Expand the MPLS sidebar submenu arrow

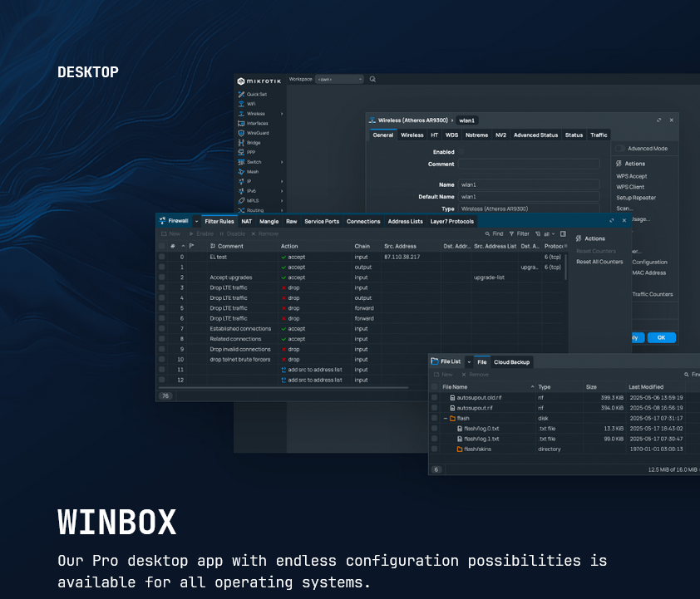coord(282,201)
